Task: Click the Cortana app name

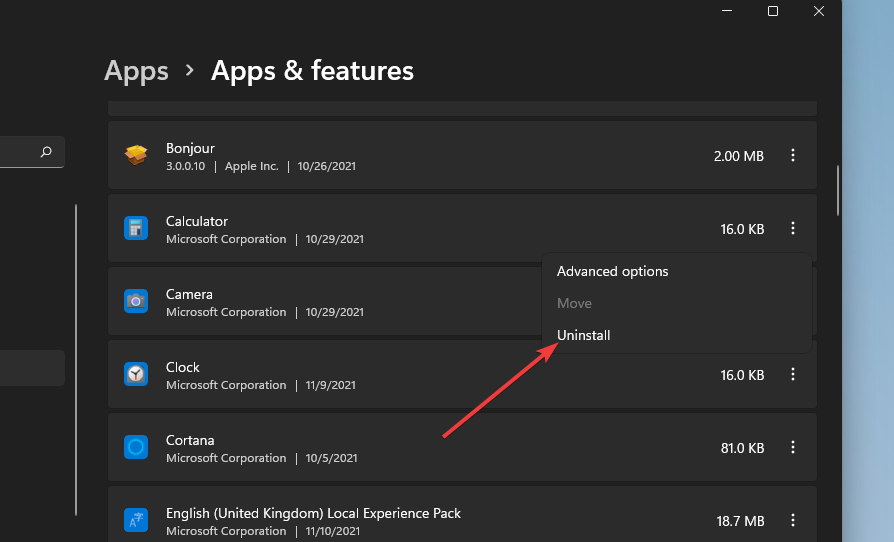Action: click(x=190, y=440)
